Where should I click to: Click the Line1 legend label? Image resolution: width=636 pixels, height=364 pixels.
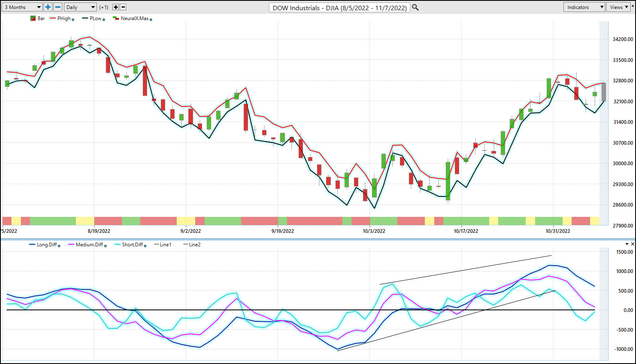[166, 245]
